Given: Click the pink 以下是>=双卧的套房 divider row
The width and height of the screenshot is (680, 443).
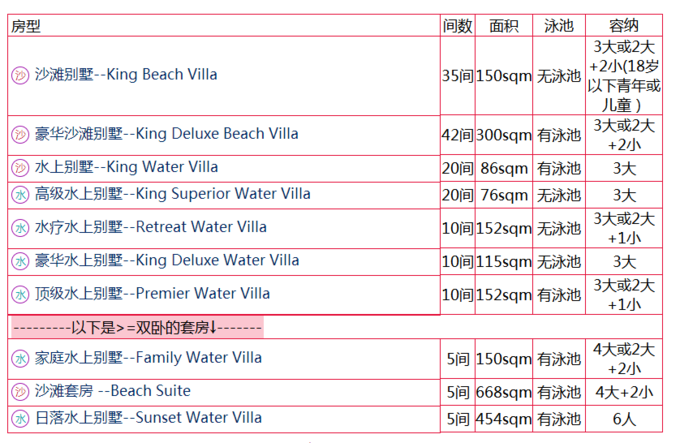Looking at the screenshot, I should click(x=136, y=327).
